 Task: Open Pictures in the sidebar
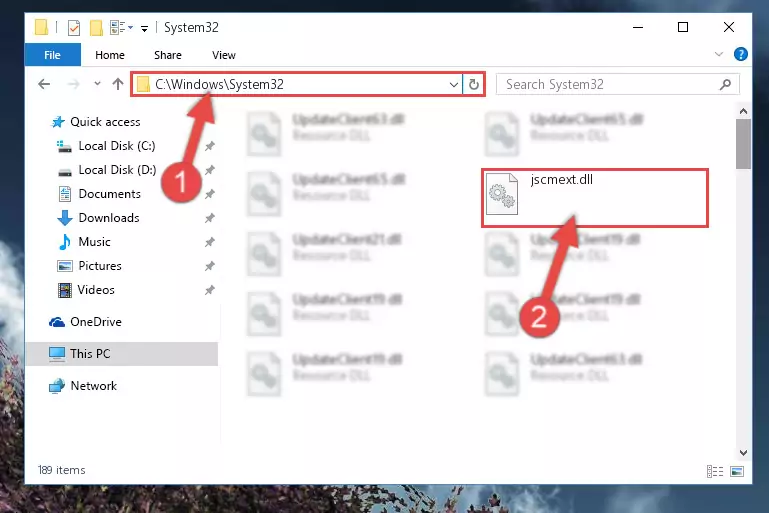pyautogui.click(x=89, y=266)
